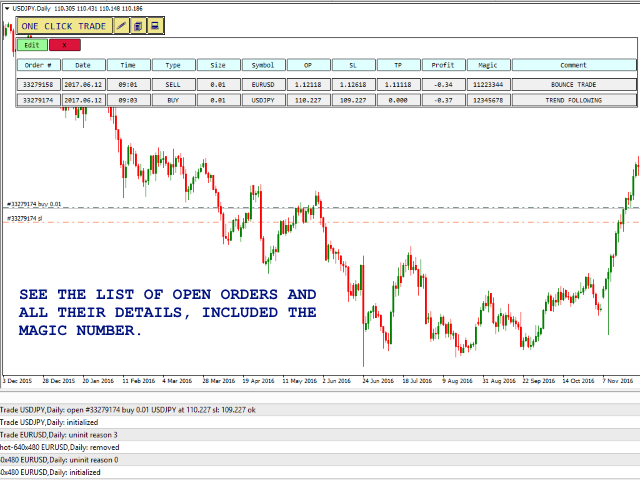Screen dimensions: 640x480
Task: Select order number 33279158
Action: coord(38,85)
